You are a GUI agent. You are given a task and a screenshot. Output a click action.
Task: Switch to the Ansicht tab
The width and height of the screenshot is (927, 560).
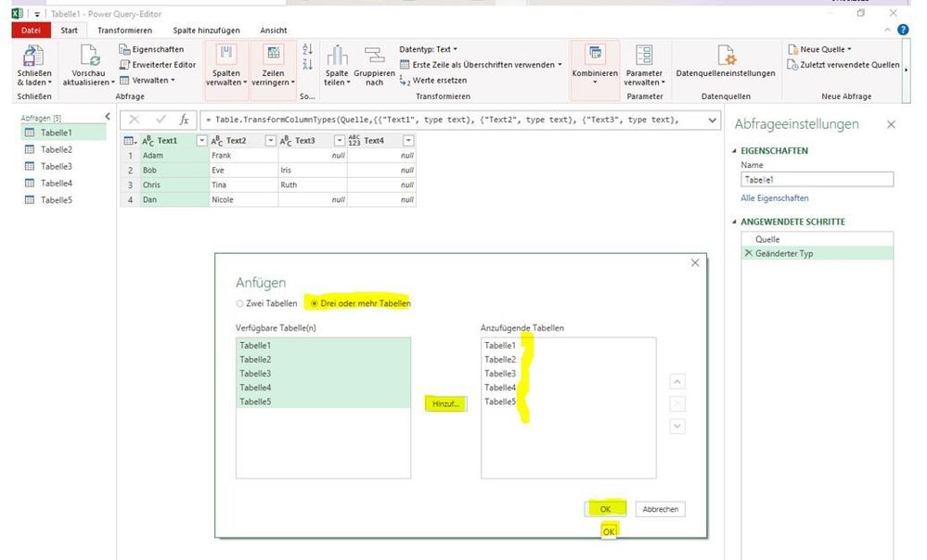point(274,30)
